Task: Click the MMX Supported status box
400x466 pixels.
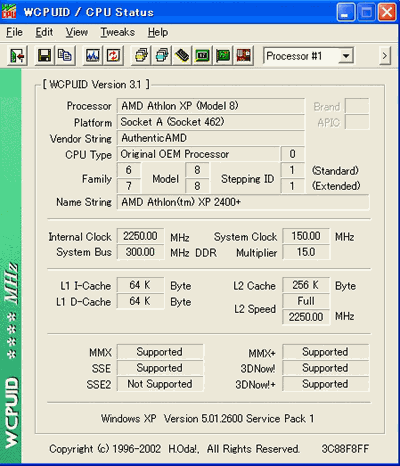Action: coord(160,352)
